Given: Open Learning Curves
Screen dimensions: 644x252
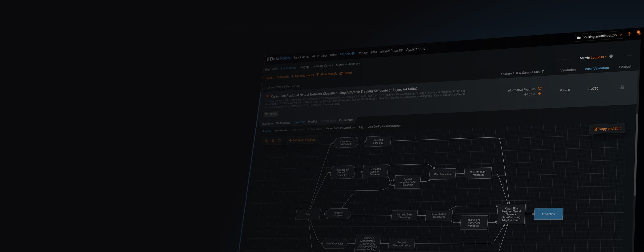Looking at the screenshot, I should coord(323,66).
